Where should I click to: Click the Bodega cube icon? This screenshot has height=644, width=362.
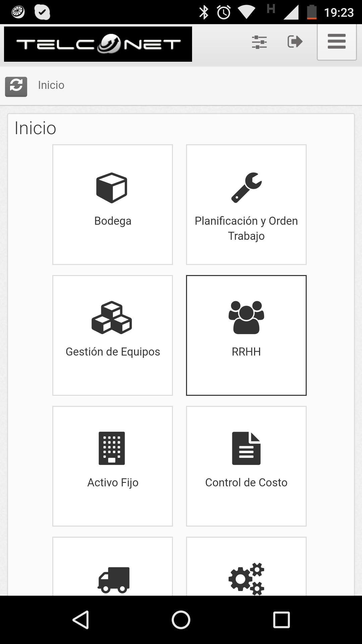click(x=112, y=187)
